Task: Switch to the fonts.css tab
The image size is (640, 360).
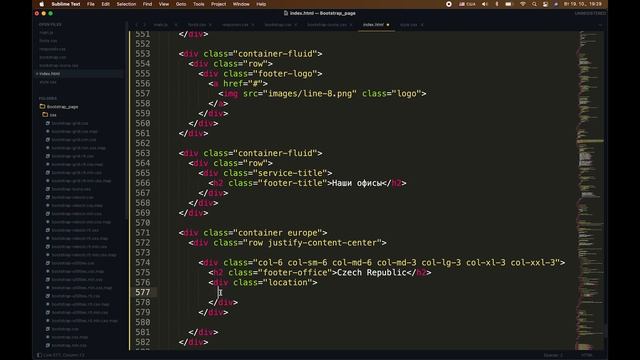Action: point(197,25)
